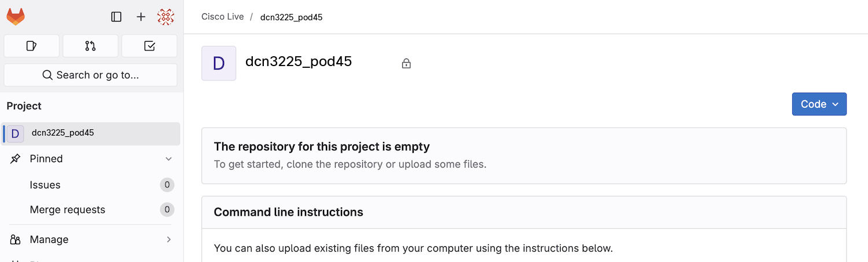Viewport: 868px width, 262px height.
Task: Open the Code dropdown button
Action: [x=819, y=104]
